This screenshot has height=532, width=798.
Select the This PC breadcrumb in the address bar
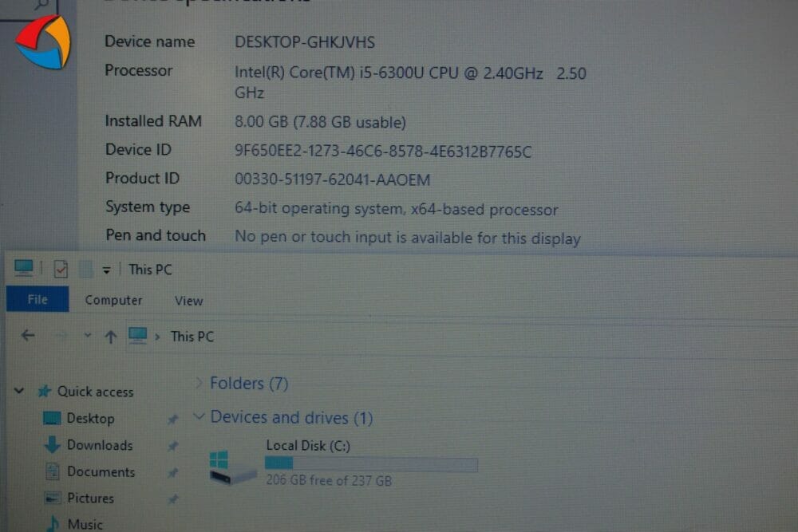192,337
